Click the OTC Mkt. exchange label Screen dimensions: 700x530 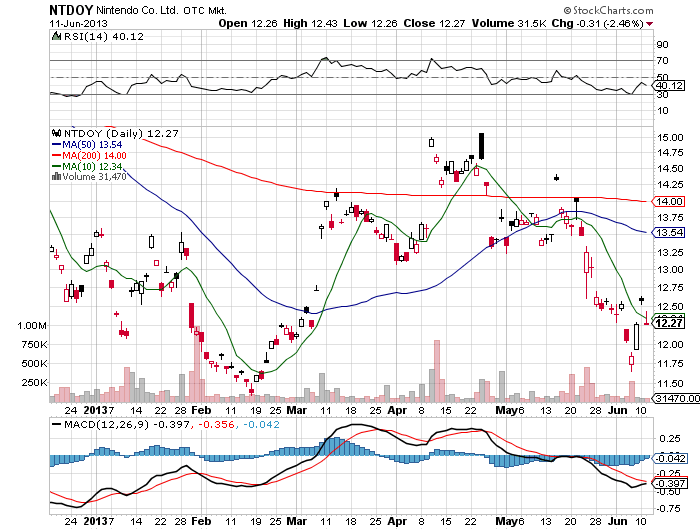pyautogui.click(x=205, y=11)
